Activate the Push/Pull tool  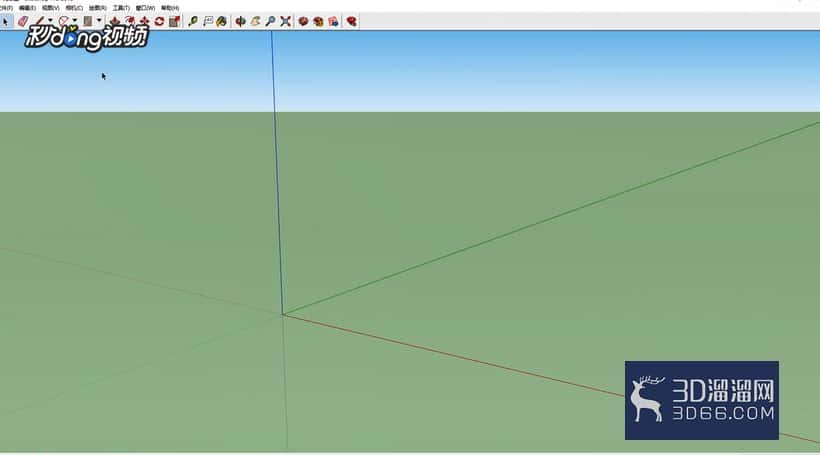[115, 21]
